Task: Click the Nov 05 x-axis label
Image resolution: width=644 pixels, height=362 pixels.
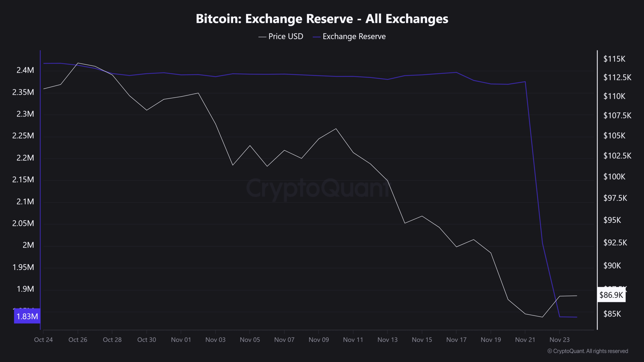Action: (250, 340)
